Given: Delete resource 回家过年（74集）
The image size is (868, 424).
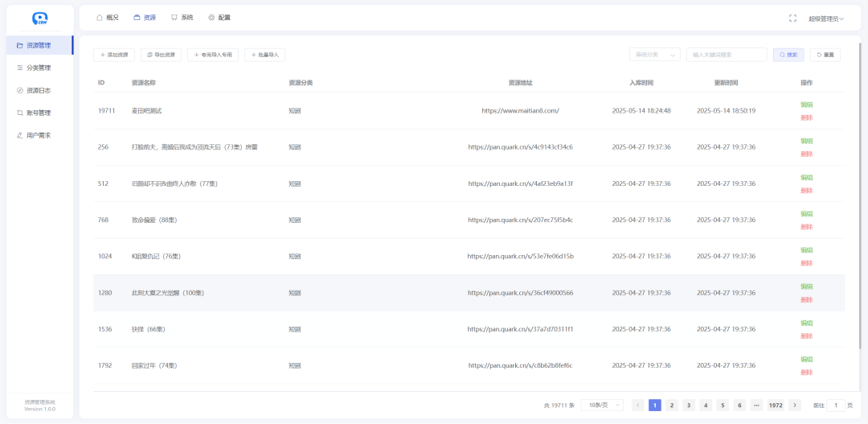Looking at the screenshot, I should coord(806,372).
